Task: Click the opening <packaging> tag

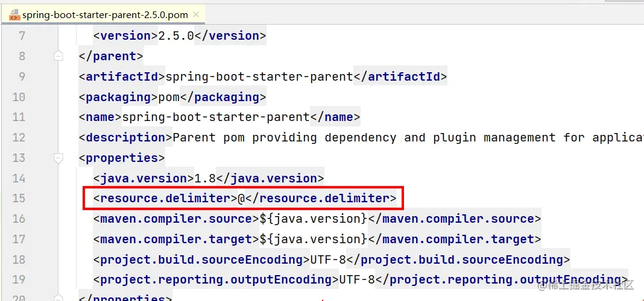Action: (x=118, y=97)
